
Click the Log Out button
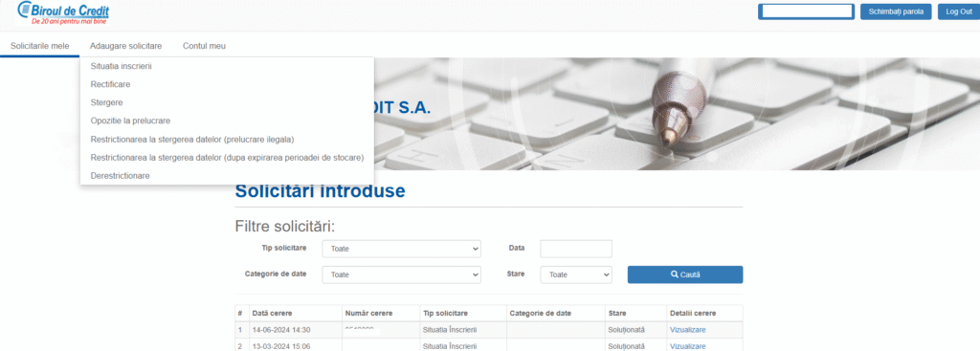pos(958,11)
